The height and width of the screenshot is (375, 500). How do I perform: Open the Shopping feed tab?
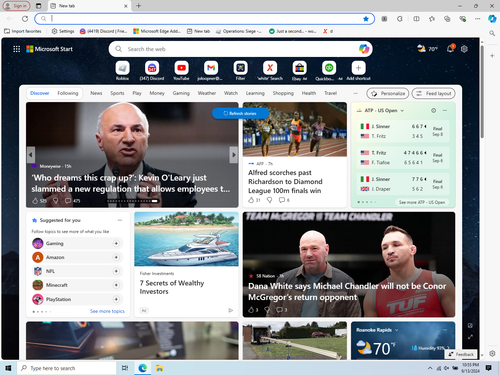(x=283, y=93)
